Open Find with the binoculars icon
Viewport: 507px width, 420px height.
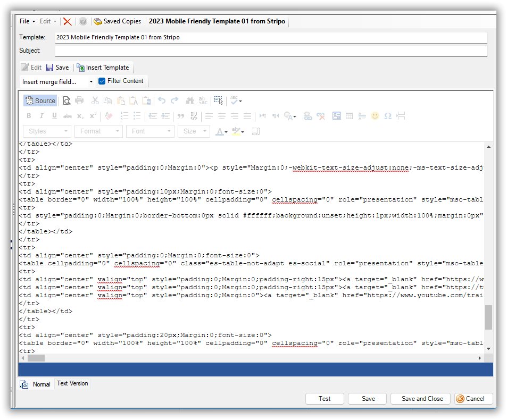(x=190, y=101)
